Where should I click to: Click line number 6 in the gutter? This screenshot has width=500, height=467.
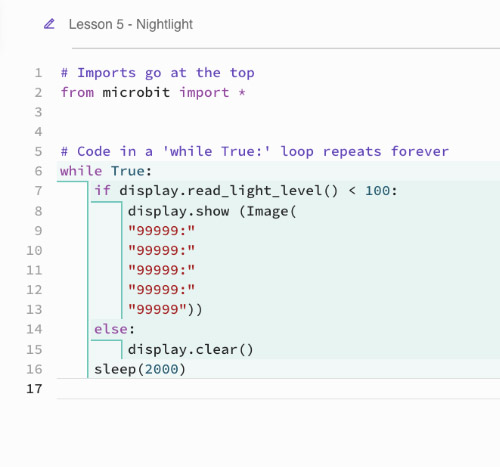click(38, 171)
